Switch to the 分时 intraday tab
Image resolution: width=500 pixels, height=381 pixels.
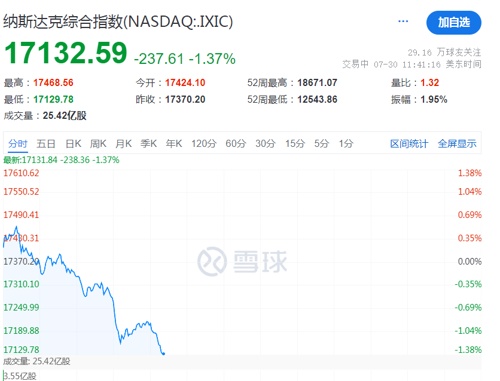point(18,144)
